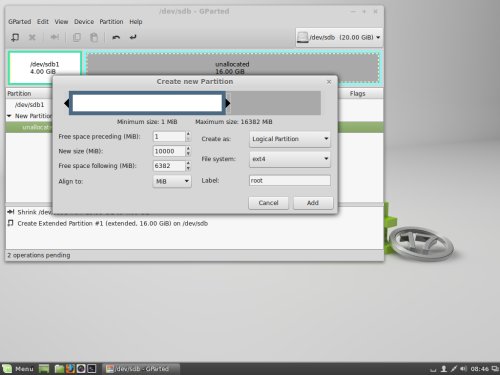500x375 pixels.
Task: Select /dev/sdb1 block in disk graphic
Action: (45, 68)
